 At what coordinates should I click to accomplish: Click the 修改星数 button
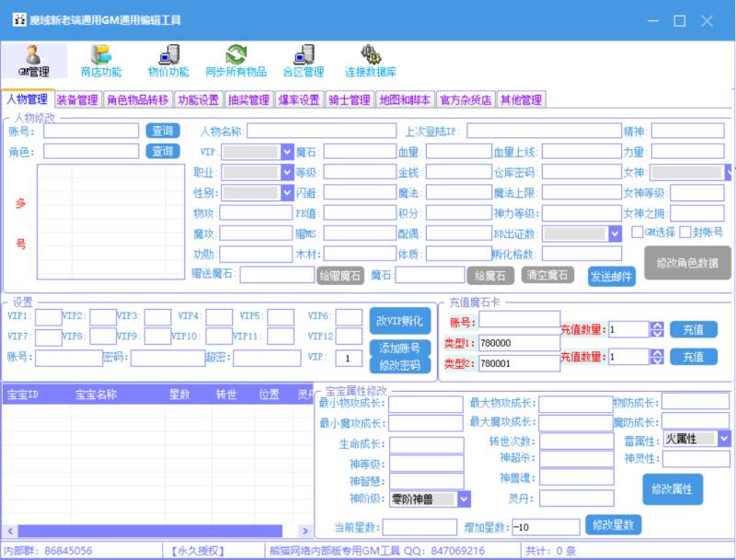pyautogui.click(x=614, y=525)
